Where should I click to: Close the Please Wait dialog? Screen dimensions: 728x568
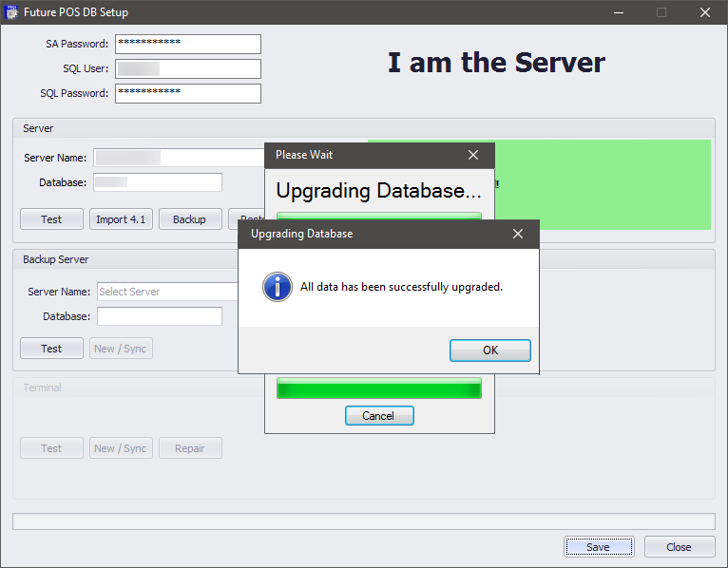[x=473, y=155]
